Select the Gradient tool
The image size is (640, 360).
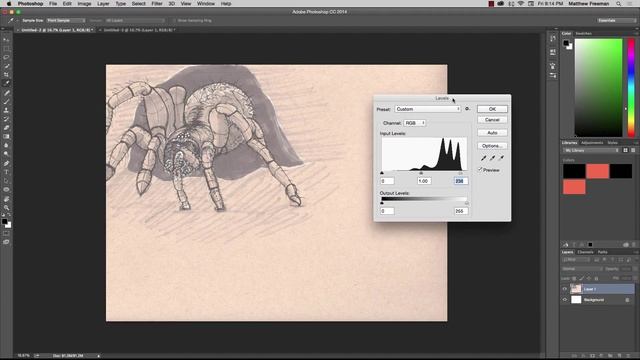(6, 136)
